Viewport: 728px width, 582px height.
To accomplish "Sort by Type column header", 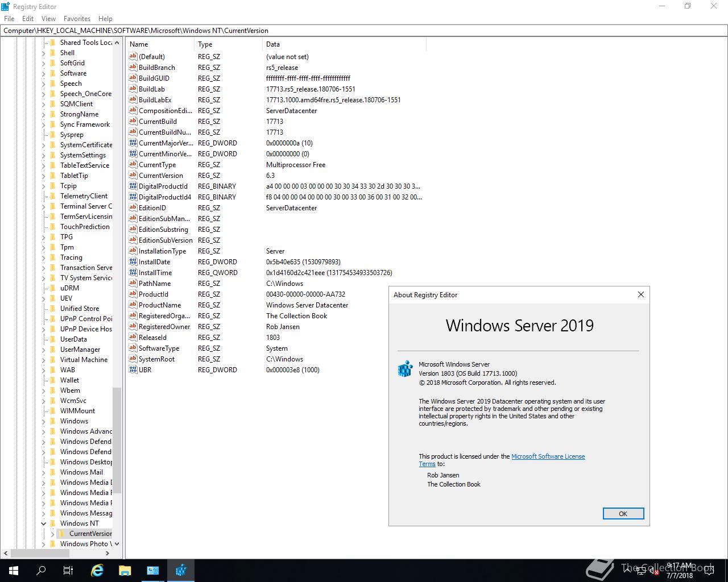I will coord(229,44).
